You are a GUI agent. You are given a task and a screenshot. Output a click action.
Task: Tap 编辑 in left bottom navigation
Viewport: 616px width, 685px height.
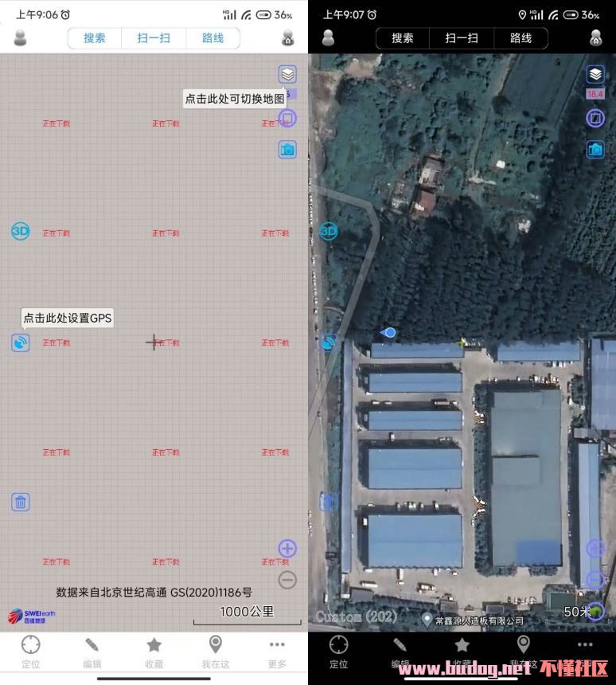click(92, 652)
